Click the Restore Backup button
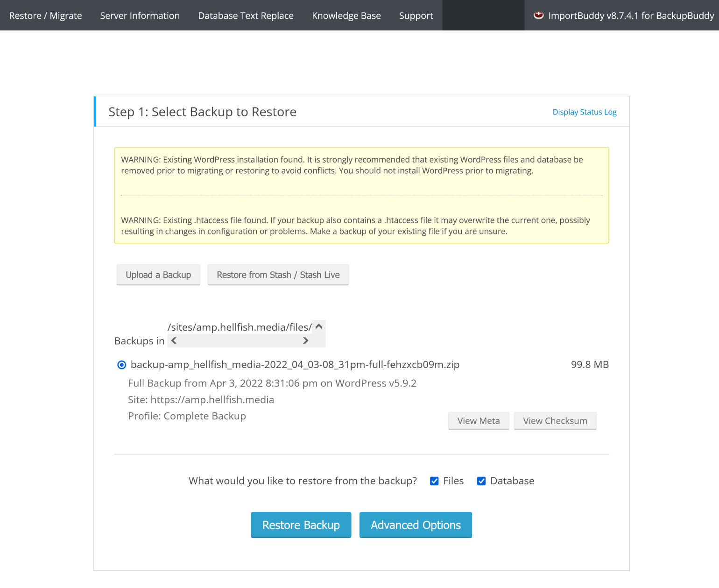The image size is (719, 588). 301,525
